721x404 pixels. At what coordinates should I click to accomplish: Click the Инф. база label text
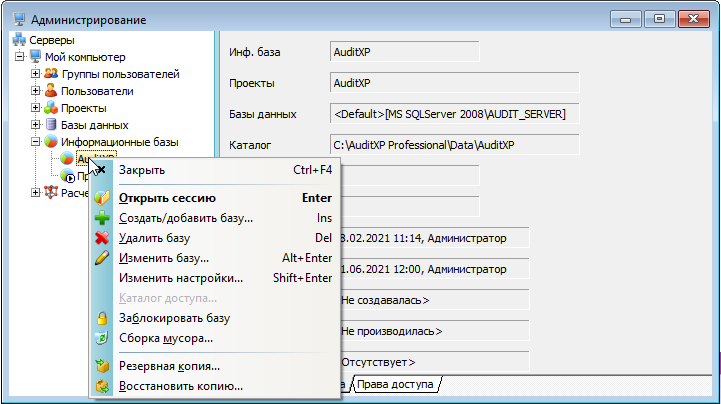pyautogui.click(x=255, y=52)
